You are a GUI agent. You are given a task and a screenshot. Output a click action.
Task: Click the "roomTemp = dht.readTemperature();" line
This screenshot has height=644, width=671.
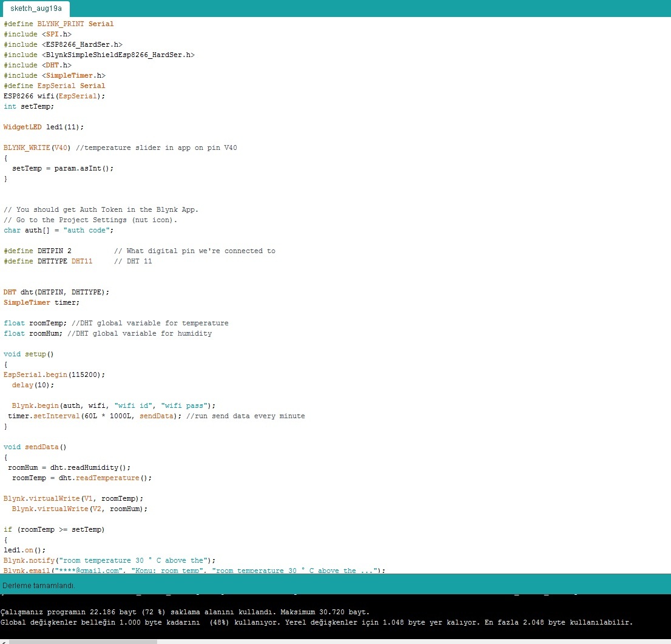tap(82, 478)
